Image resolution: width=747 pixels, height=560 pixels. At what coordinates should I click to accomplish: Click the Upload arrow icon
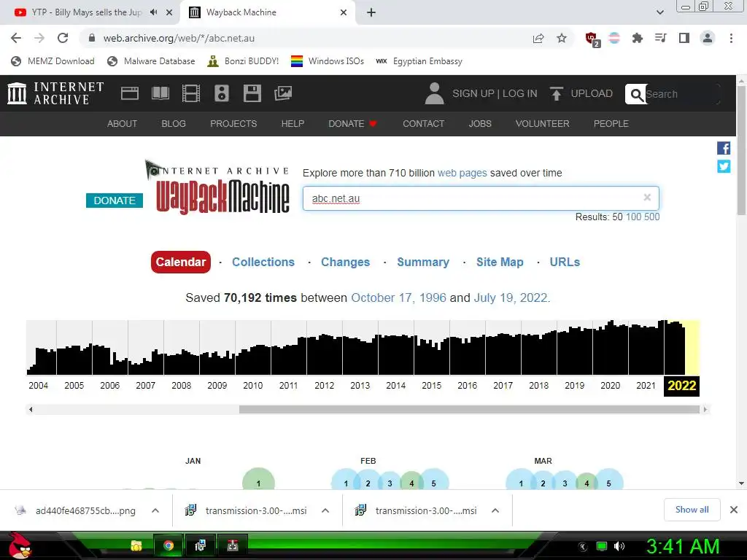point(556,93)
